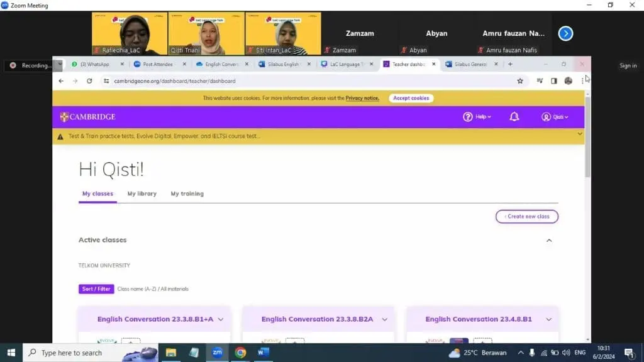Click the Create new class button

click(x=527, y=216)
